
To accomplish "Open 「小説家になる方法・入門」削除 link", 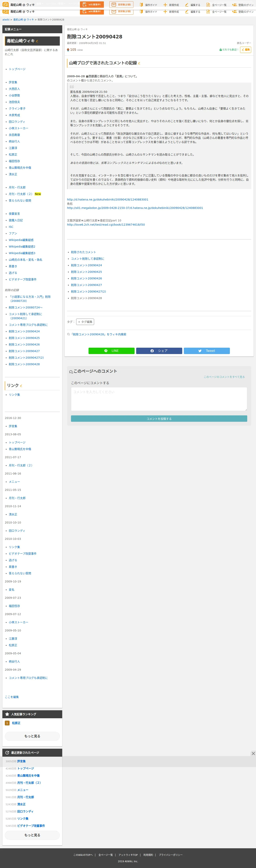I will pos(30,299).
